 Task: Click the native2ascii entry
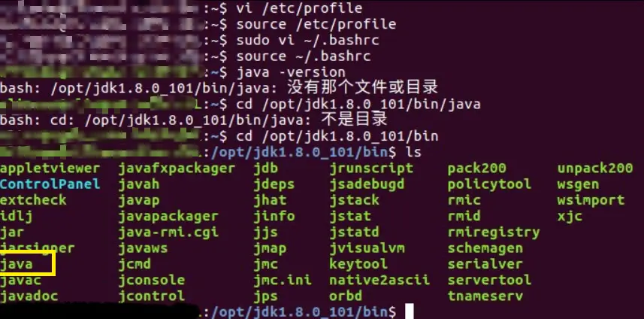click(x=379, y=280)
